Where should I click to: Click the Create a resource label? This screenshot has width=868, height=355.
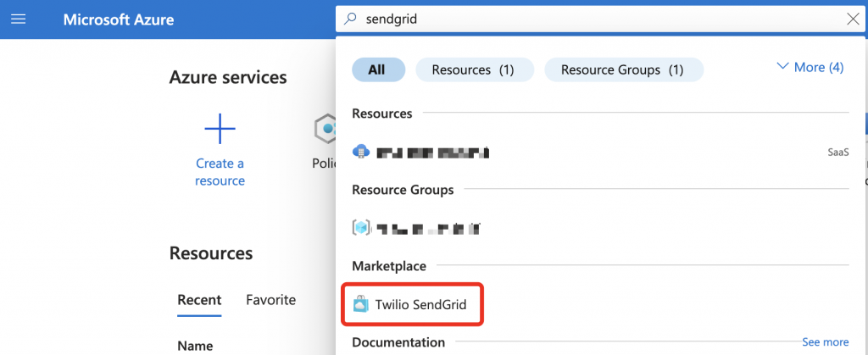(220, 172)
